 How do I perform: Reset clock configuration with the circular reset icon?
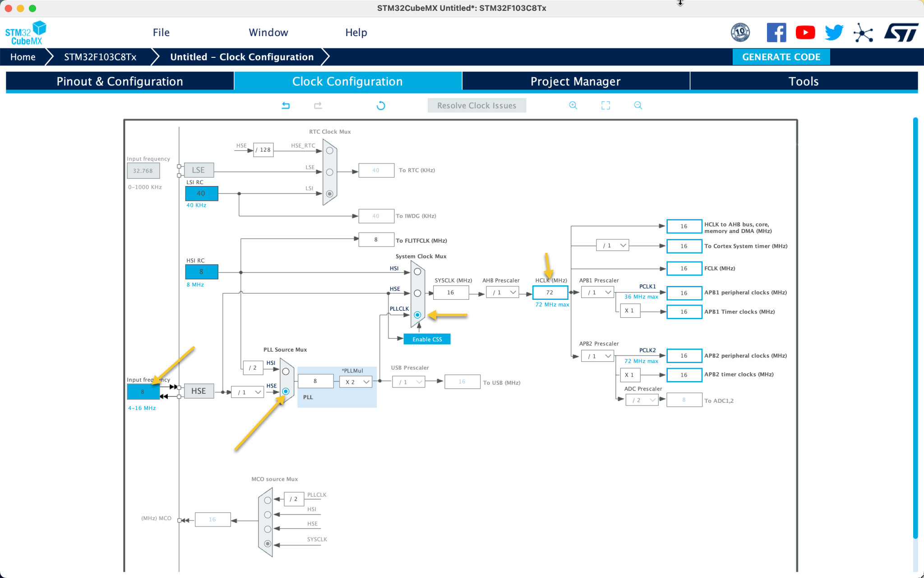click(x=381, y=105)
